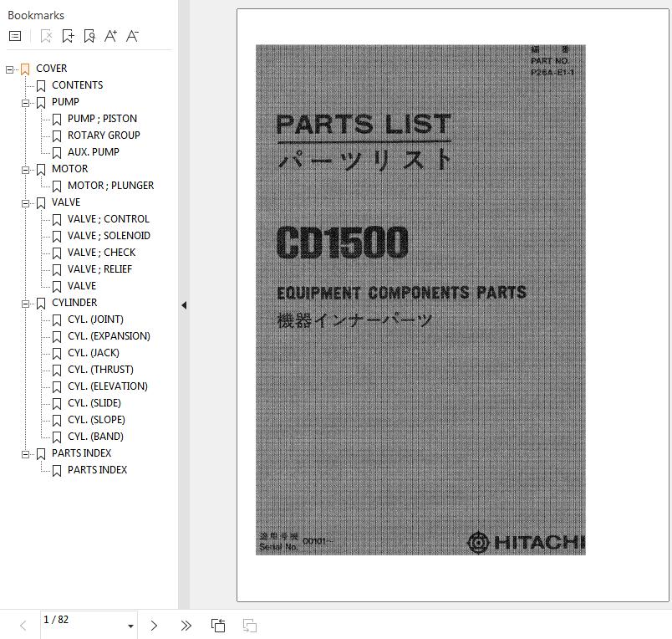Image resolution: width=672 pixels, height=639 pixels.
Task: Open the CONTENTS bookmark
Action: pos(78,85)
